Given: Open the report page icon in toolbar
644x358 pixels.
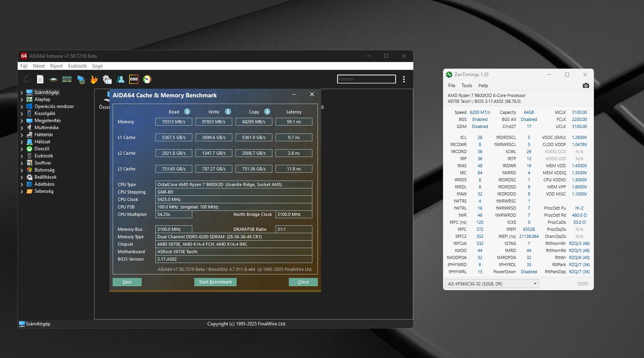Looking at the screenshot, I should pyautogui.click(x=40, y=79).
